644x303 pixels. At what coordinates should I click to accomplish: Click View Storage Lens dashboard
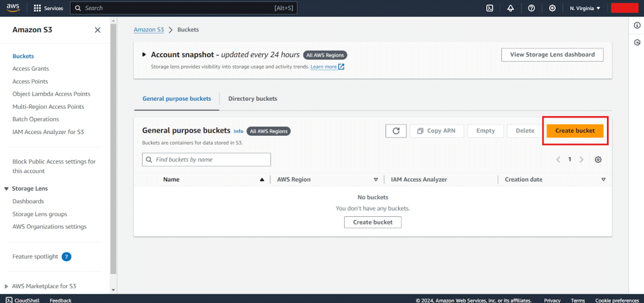[552, 55]
